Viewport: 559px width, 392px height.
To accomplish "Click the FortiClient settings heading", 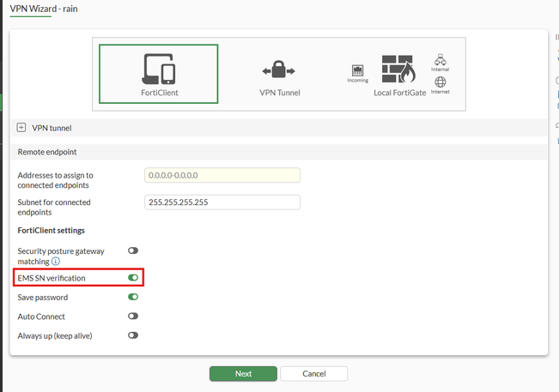I will [51, 231].
